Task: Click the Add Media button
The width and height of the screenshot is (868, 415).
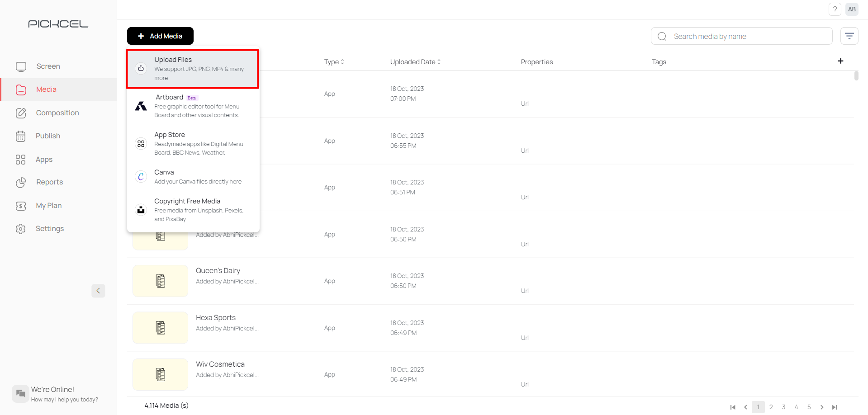Action: click(x=160, y=36)
